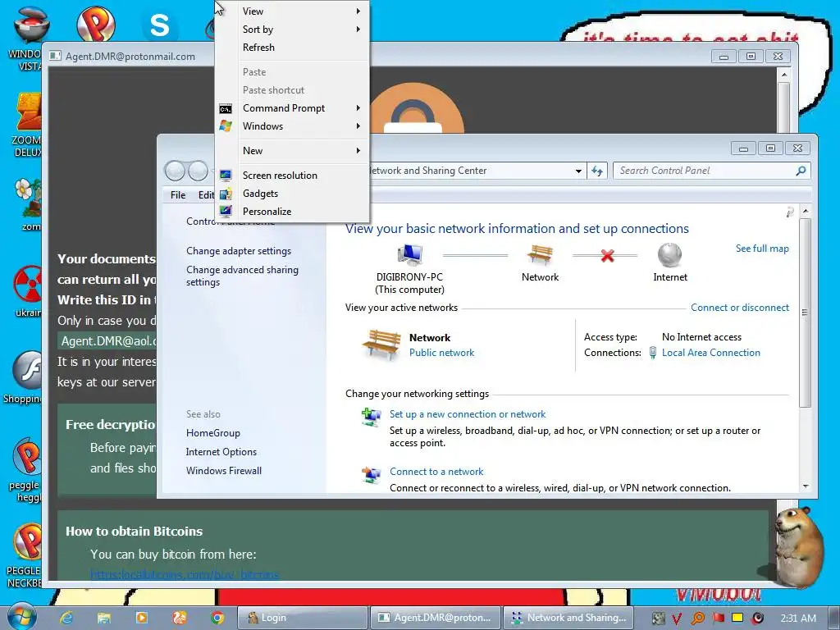The width and height of the screenshot is (840, 630).
Task: Click See full map link
Action: point(762,249)
